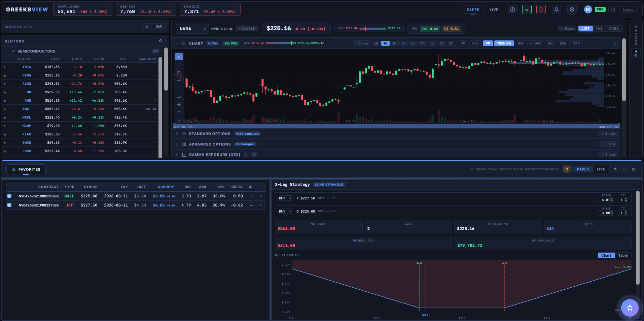
Task: Open the Sectors panel options icon
Action: coord(161,41)
